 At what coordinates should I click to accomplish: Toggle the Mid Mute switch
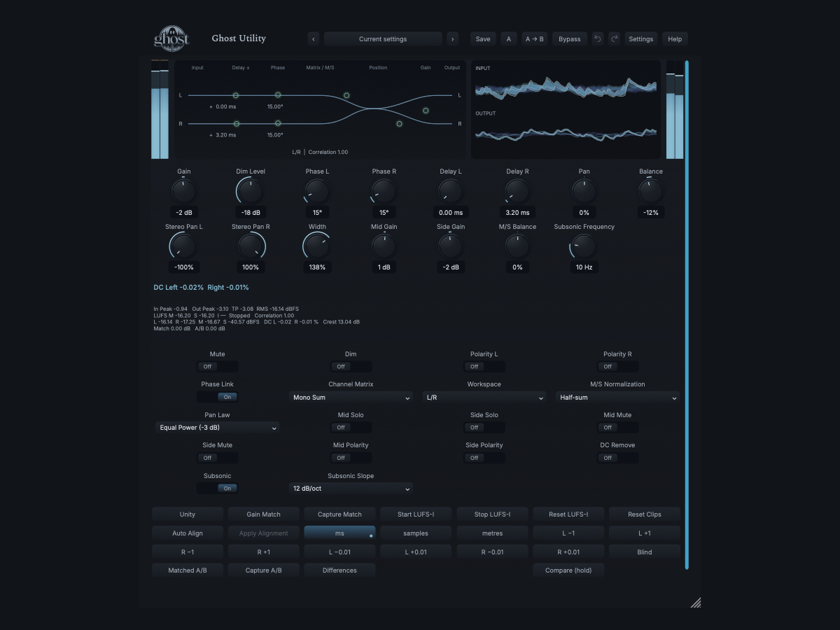pyautogui.click(x=617, y=427)
